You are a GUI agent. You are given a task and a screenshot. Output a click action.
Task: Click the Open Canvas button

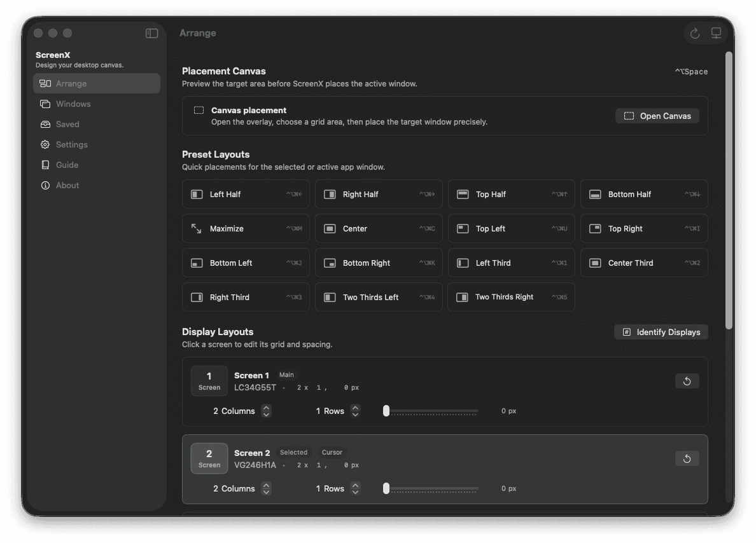coord(657,116)
